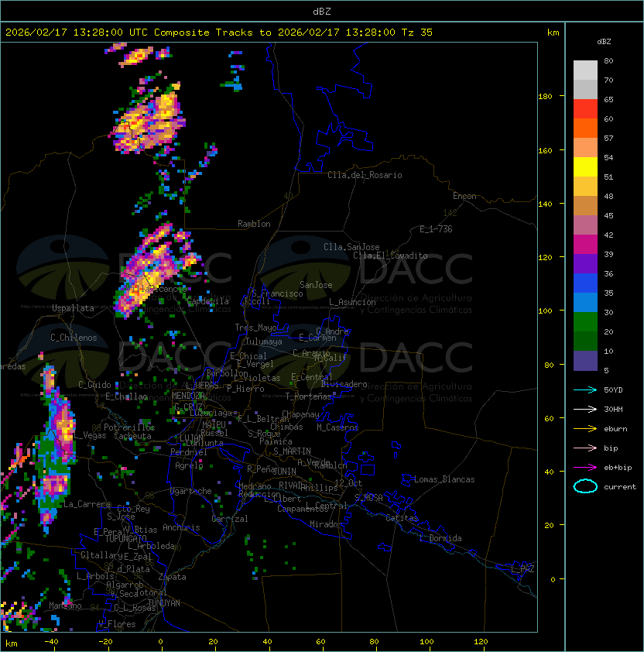Image resolution: width=644 pixels, height=652 pixels.
Task: Click the 'dBZ' heading above the color scale
Action: pos(604,42)
